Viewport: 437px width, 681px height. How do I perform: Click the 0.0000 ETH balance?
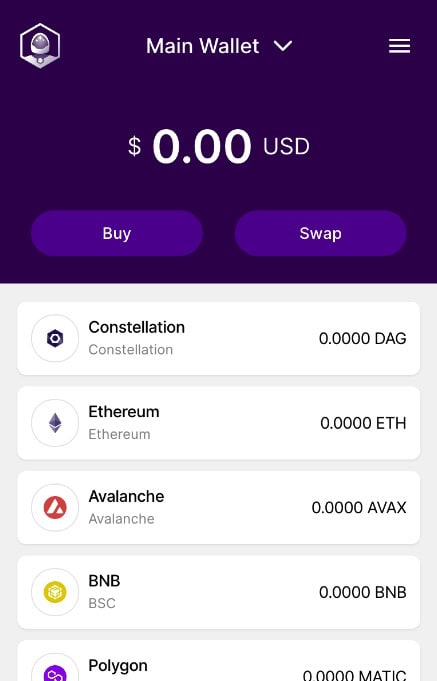coord(363,423)
